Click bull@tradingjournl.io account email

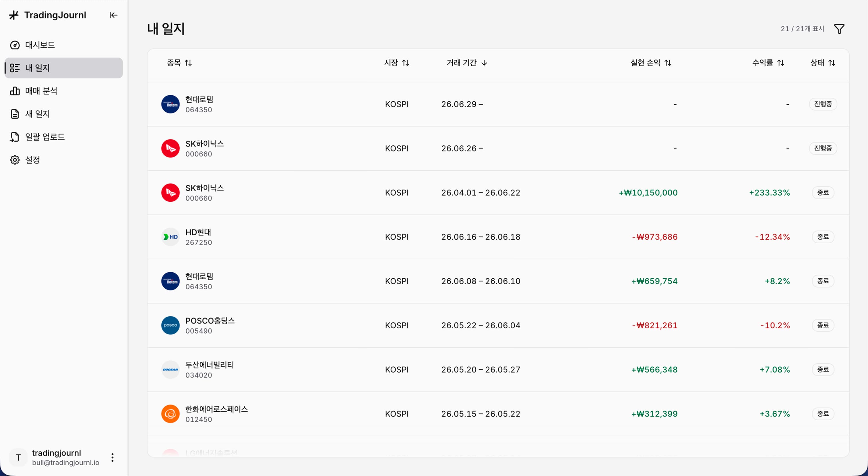(x=66, y=462)
